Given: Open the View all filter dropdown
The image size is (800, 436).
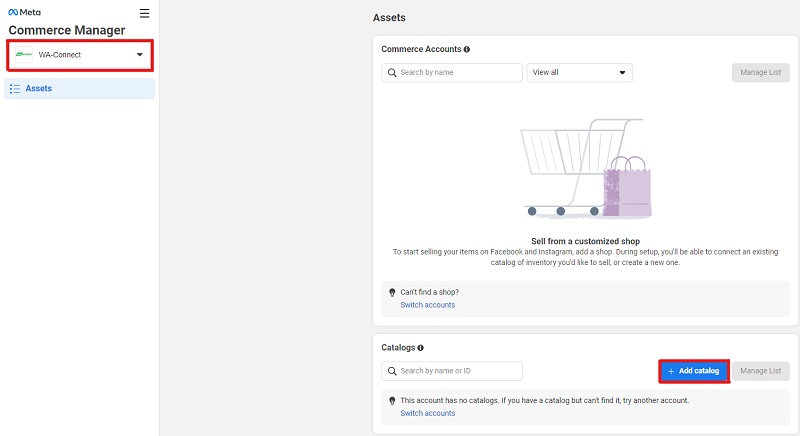Looking at the screenshot, I should (580, 72).
